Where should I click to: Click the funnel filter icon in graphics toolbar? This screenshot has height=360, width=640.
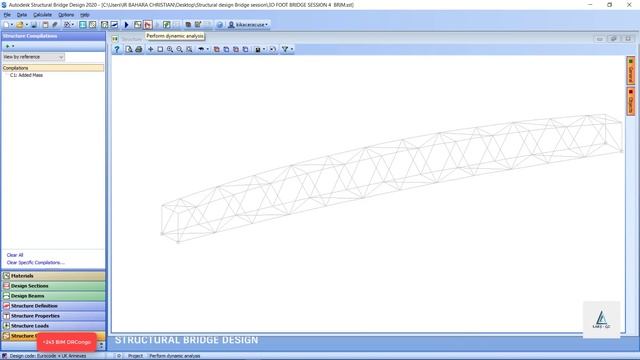click(x=285, y=49)
